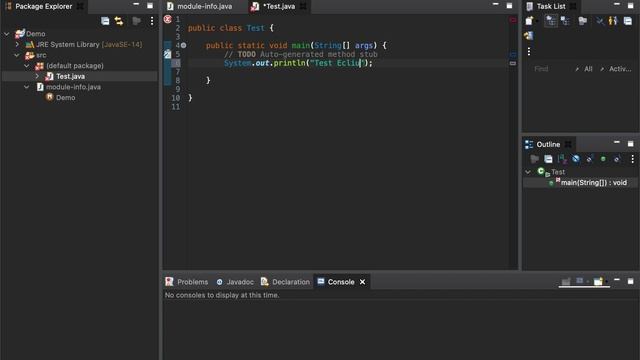Toggle Categorized presentation in Task List

pyautogui.click(x=551, y=21)
